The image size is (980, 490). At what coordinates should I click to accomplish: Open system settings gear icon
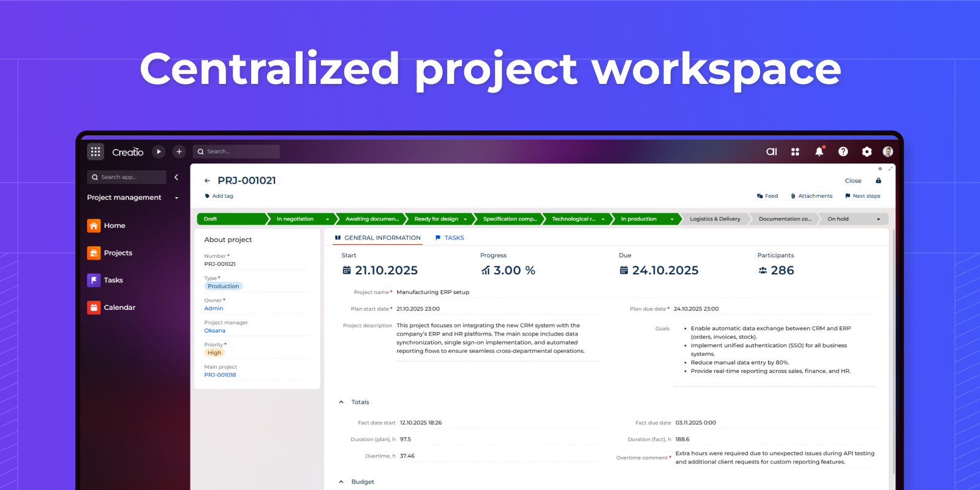tap(866, 151)
